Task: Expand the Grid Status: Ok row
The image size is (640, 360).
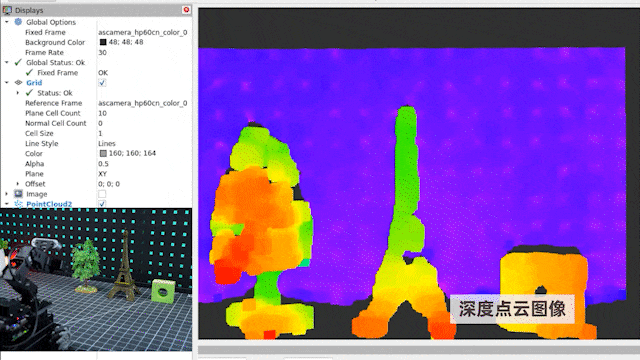Action: tap(18, 93)
